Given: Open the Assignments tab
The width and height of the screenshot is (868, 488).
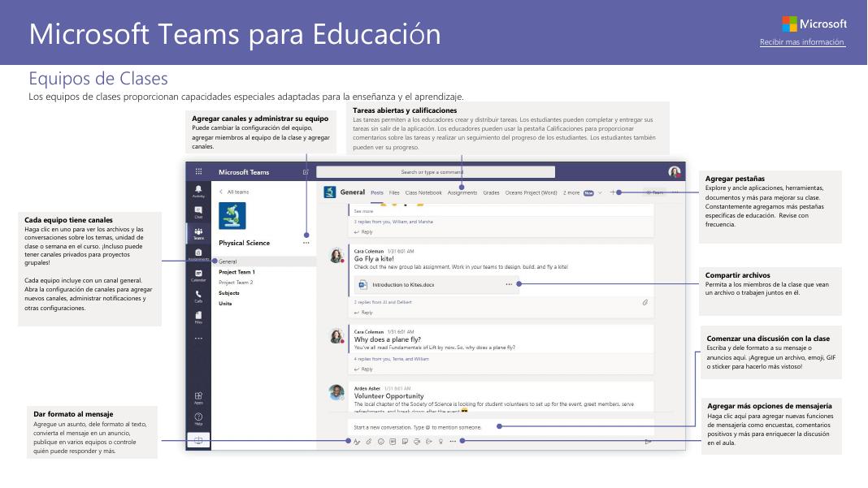Looking at the screenshot, I should tap(462, 192).
